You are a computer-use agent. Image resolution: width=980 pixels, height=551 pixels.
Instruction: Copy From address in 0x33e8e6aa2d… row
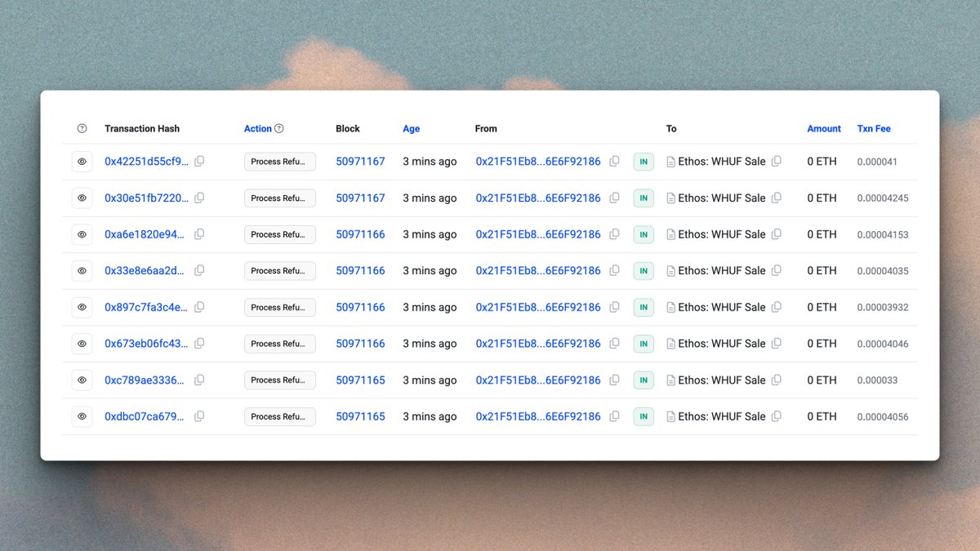pyautogui.click(x=615, y=270)
